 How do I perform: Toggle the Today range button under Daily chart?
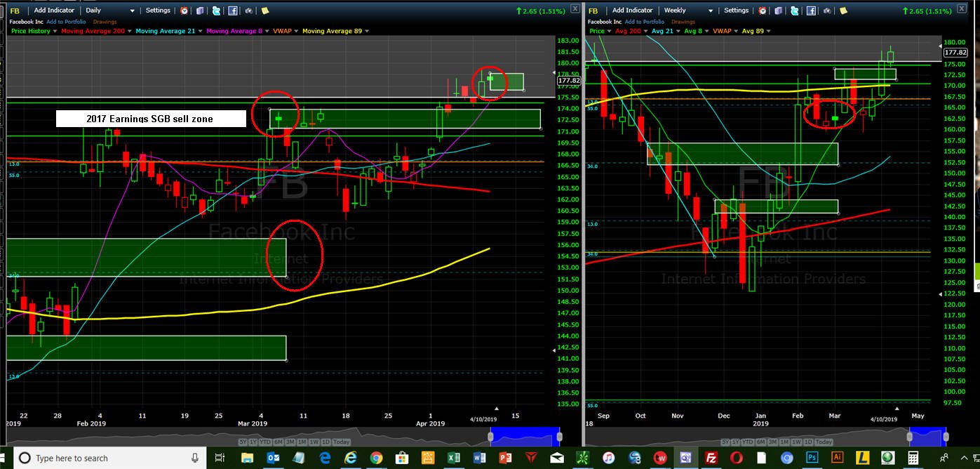[341, 442]
